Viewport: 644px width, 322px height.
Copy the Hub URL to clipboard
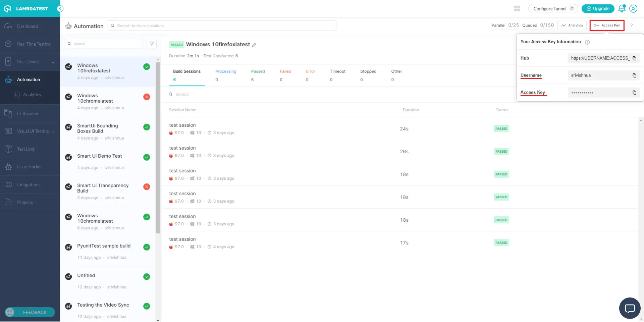pyautogui.click(x=634, y=58)
